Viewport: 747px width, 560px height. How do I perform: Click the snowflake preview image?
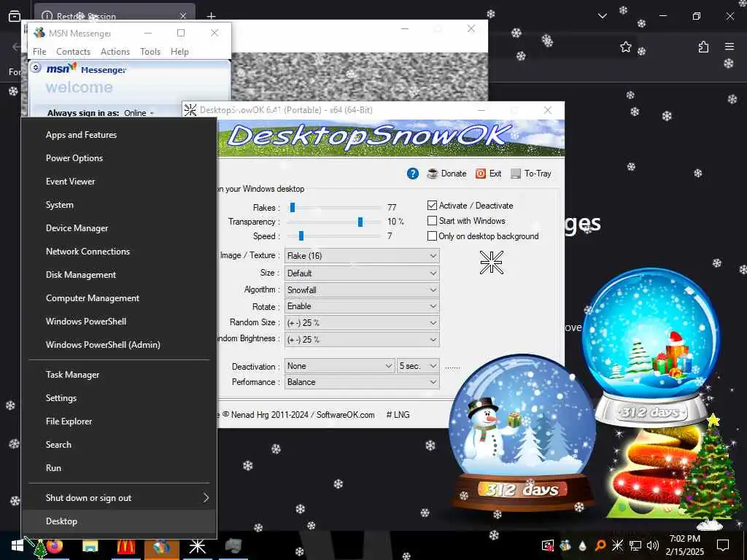[491, 262]
